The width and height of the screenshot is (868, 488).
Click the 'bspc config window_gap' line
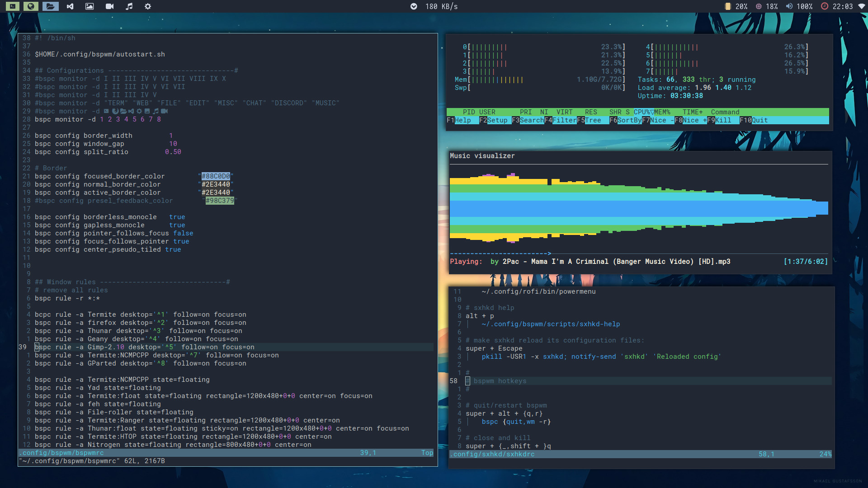[106, 144]
